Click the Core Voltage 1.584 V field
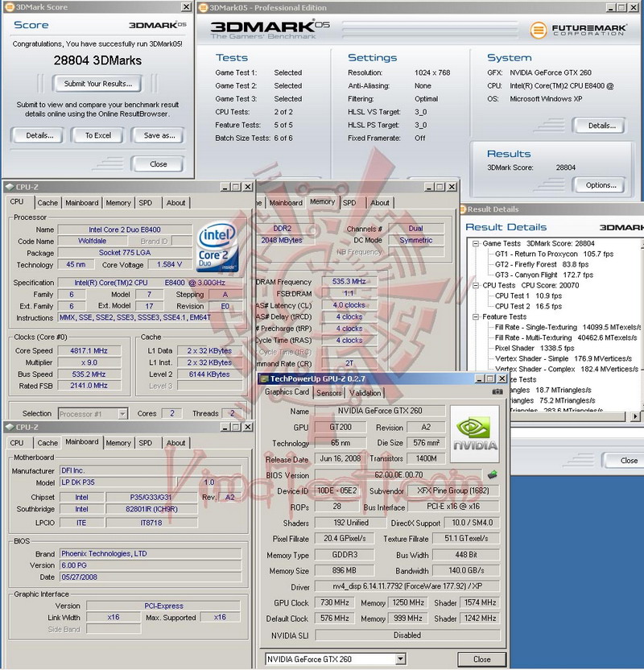 click(x=170, y=264)
